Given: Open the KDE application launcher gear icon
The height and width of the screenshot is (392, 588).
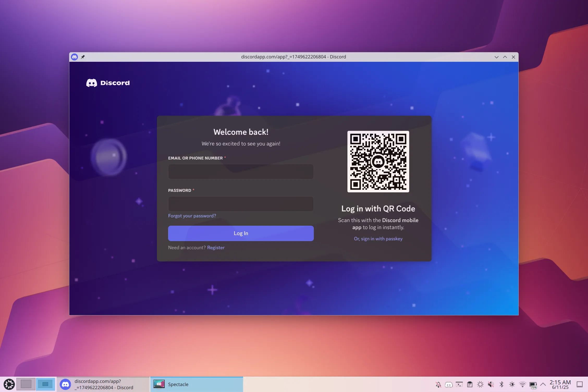Looking at the screenshot, I should 9,384.
